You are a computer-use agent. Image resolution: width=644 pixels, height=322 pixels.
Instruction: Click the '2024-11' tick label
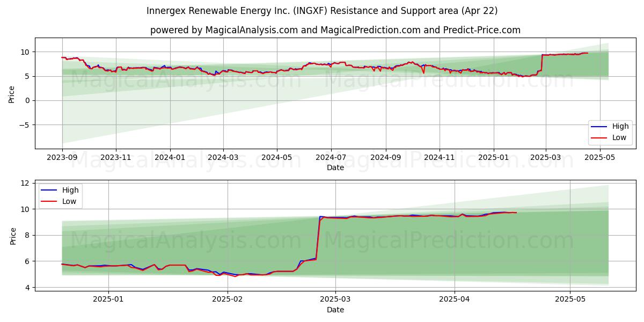tap(439, 157)
